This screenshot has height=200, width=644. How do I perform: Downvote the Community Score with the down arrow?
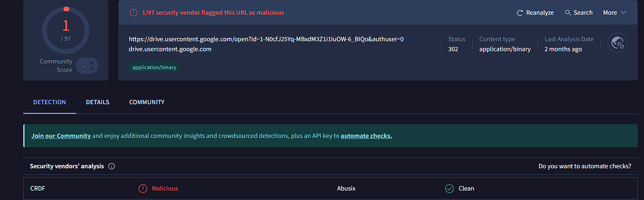click(x=91, y=70)
